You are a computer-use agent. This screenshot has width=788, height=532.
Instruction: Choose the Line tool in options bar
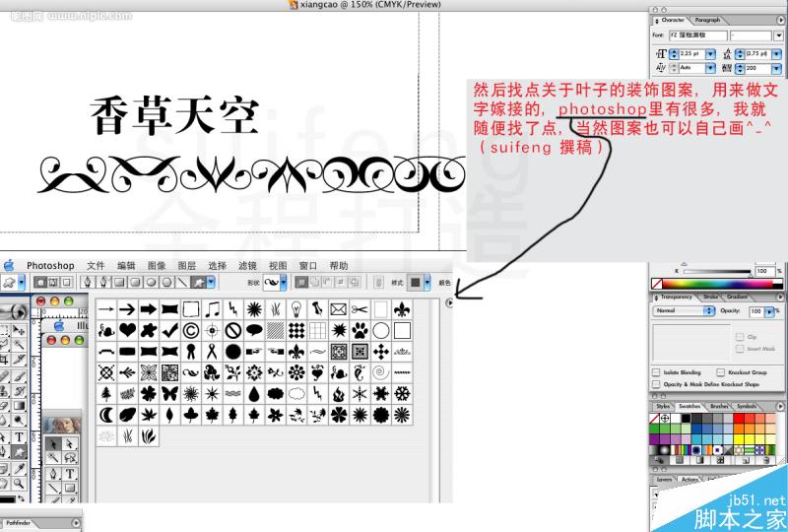[x=182, y=282]
